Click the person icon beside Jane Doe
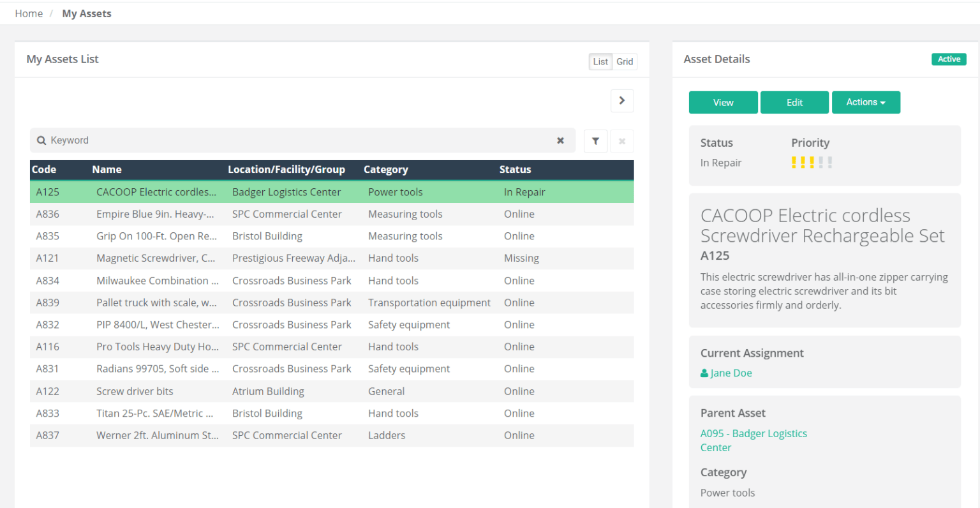This screenshot has height=508, width=980. pos(704,373)
